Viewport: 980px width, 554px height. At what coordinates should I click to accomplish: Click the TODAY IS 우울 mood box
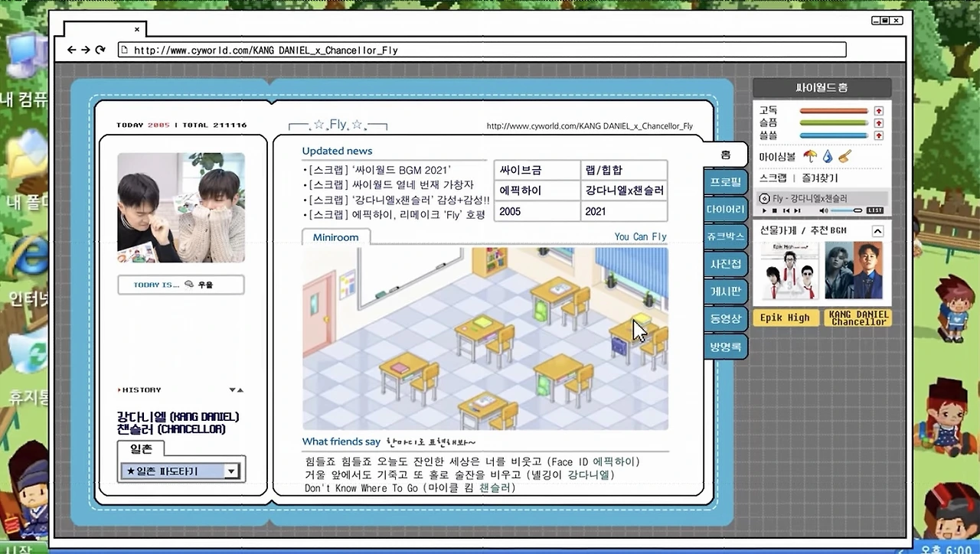pos(181,285)
